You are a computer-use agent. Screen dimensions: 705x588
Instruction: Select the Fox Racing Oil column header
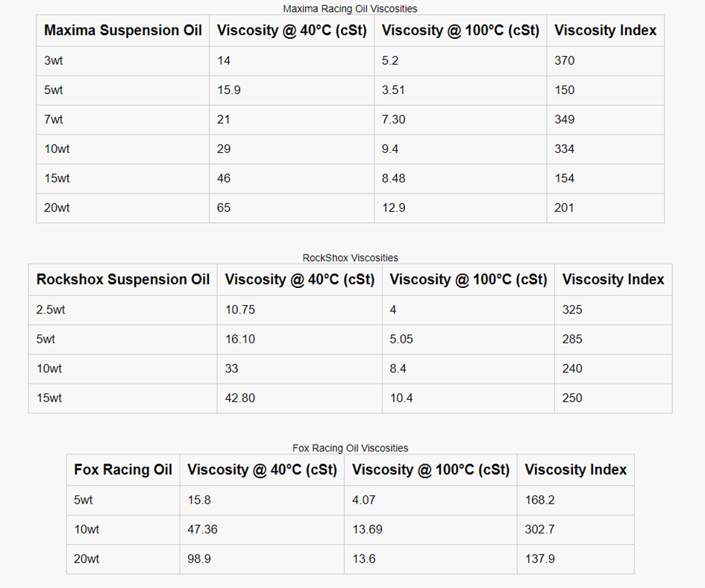(123, 470)
